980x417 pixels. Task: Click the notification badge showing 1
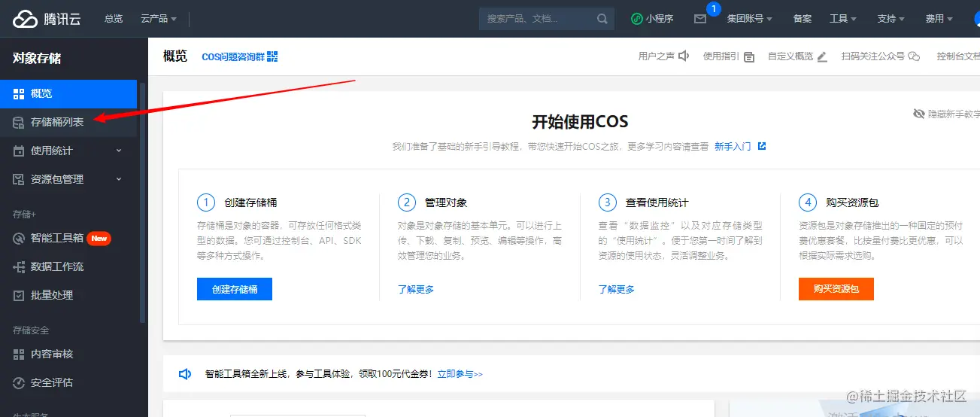[x=714, y=9]
